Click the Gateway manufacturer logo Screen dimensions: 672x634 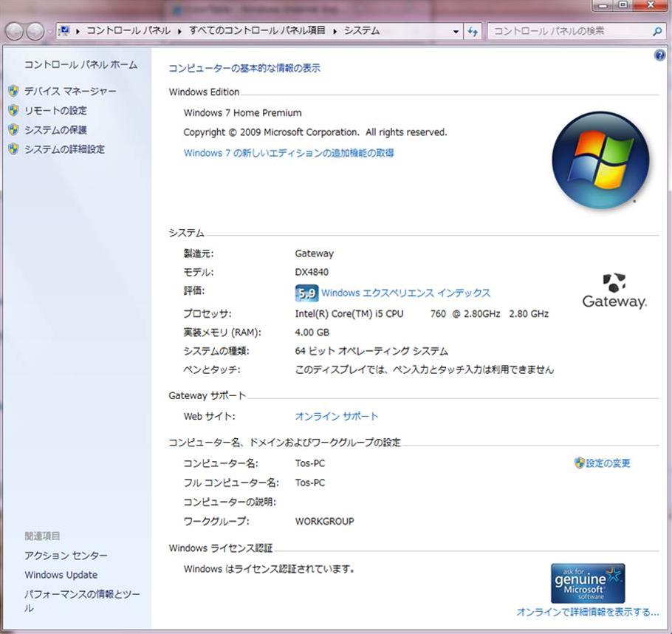coord(614,291)
